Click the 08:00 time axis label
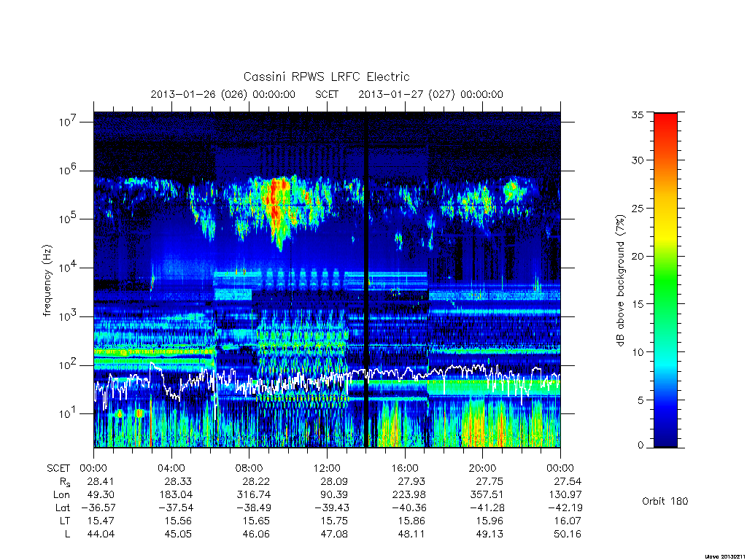 point(249,468)
